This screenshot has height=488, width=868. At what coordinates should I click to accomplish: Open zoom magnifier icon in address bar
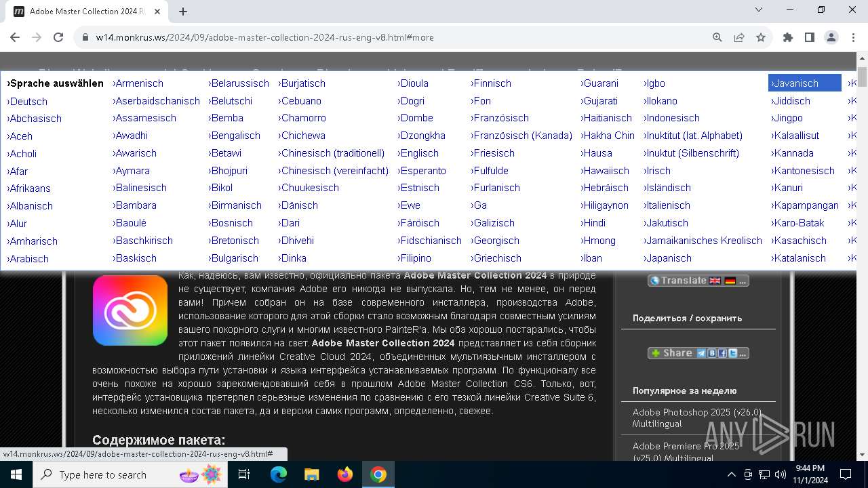click(x=717, y=37)
